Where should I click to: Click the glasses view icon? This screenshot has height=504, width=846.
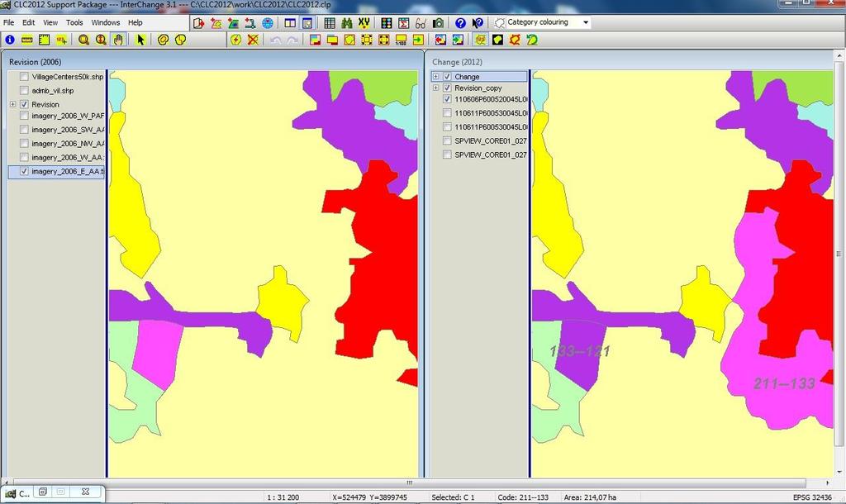(x=421, y=23)
